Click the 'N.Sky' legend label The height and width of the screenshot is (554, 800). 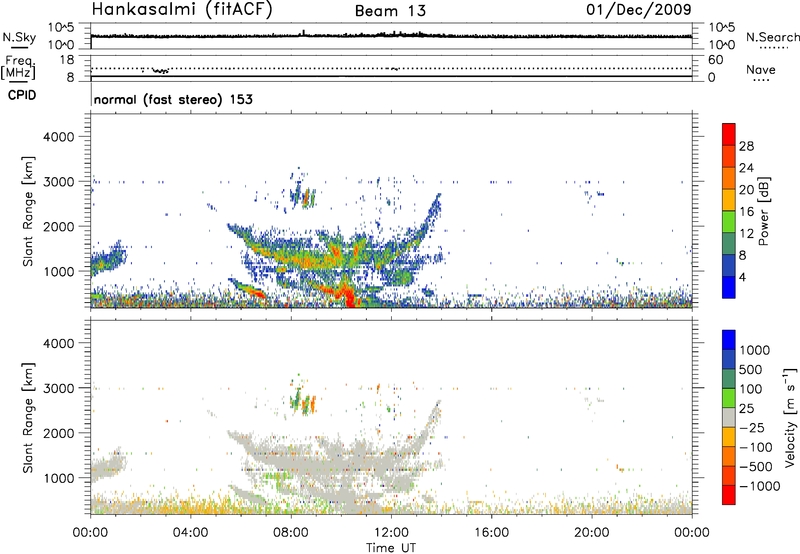pos(19,37)
